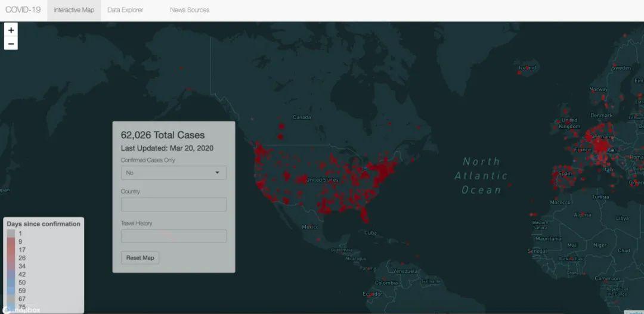Click the Iceland map label
Image resolution: width=644 pixels, height=314 pixels.
click(528, 68)
